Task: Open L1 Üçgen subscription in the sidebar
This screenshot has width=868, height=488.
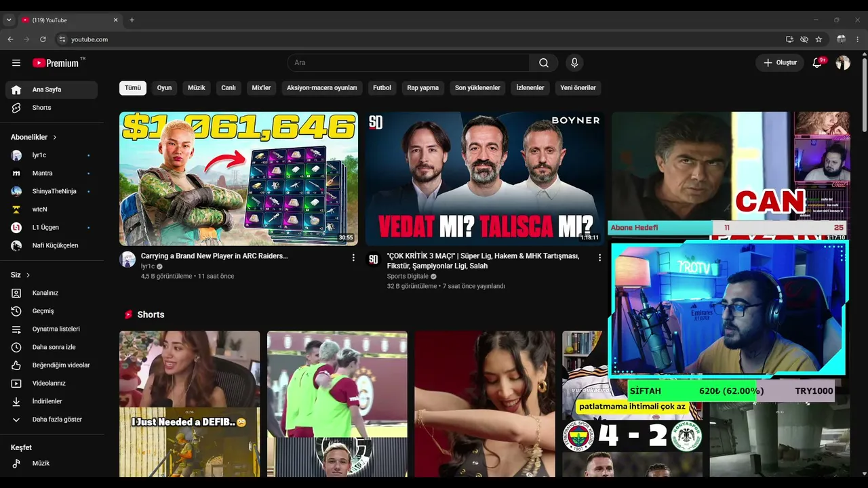Action: (52, 228)
